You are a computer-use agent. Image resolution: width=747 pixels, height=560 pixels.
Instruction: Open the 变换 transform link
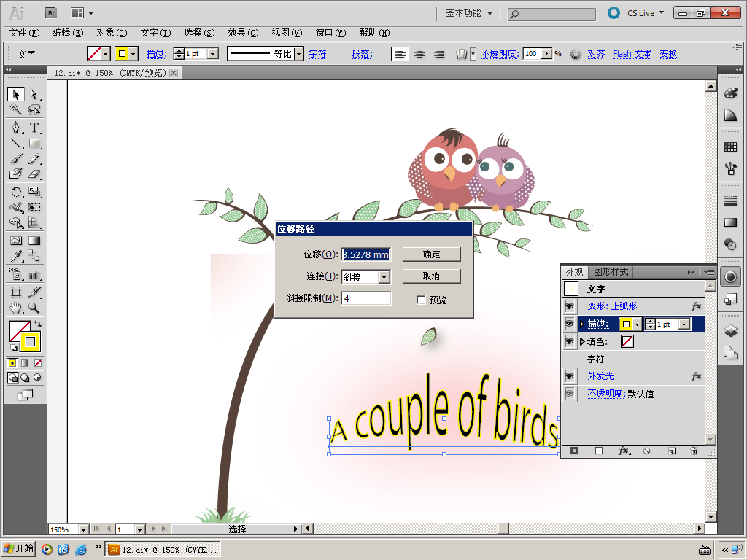pos(668,54)
